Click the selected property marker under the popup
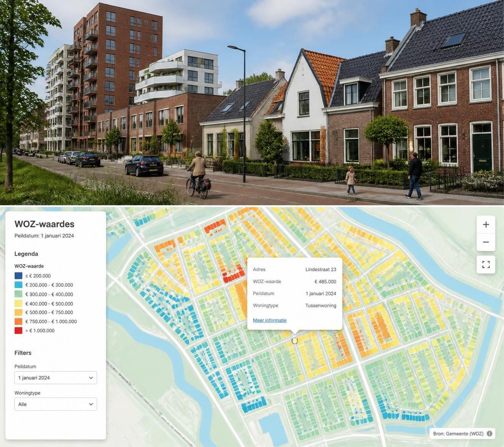The image size is (504, 447). point(295,341)
